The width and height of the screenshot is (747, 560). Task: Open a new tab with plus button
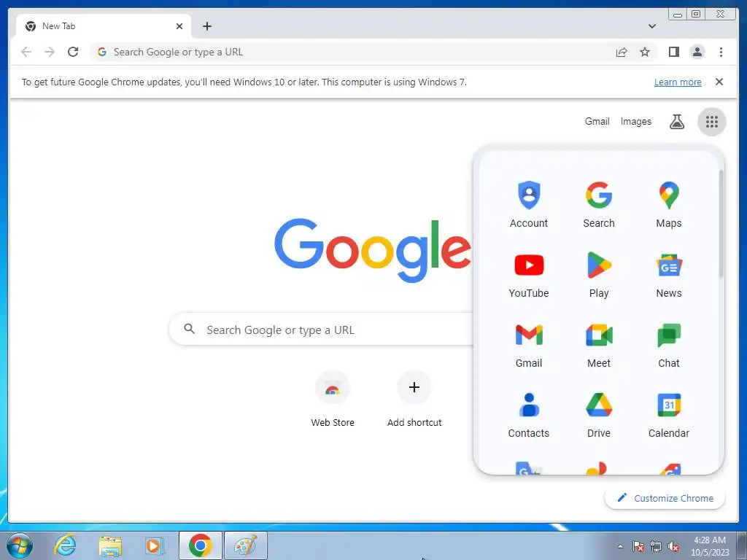(206, 26)
